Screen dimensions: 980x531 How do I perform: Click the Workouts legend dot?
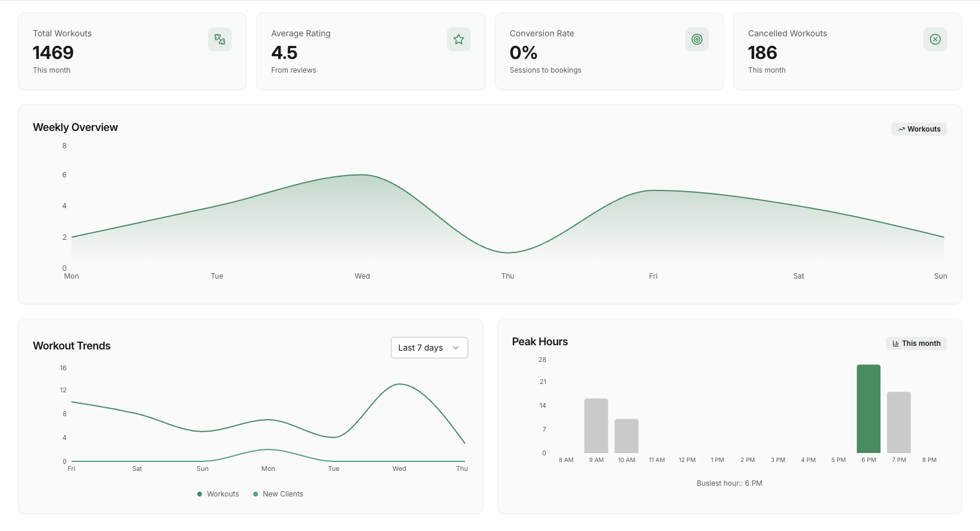point(200,494)
